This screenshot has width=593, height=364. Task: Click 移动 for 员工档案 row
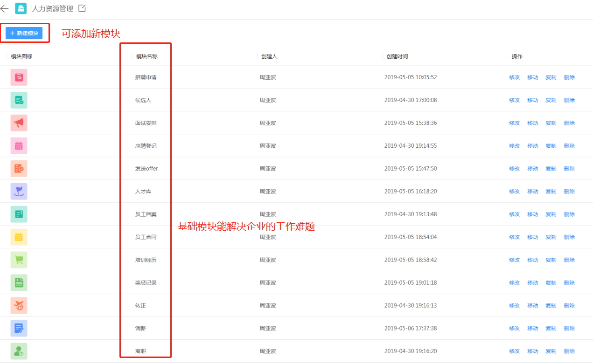(532, 214)
